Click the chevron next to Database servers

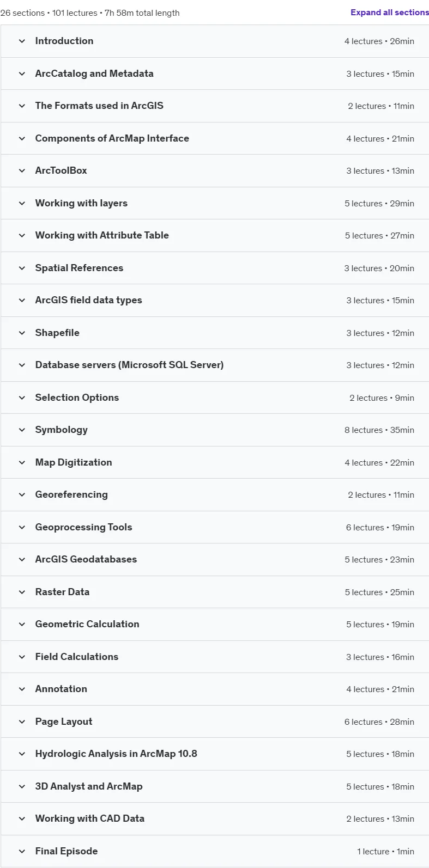coord(22,365)
